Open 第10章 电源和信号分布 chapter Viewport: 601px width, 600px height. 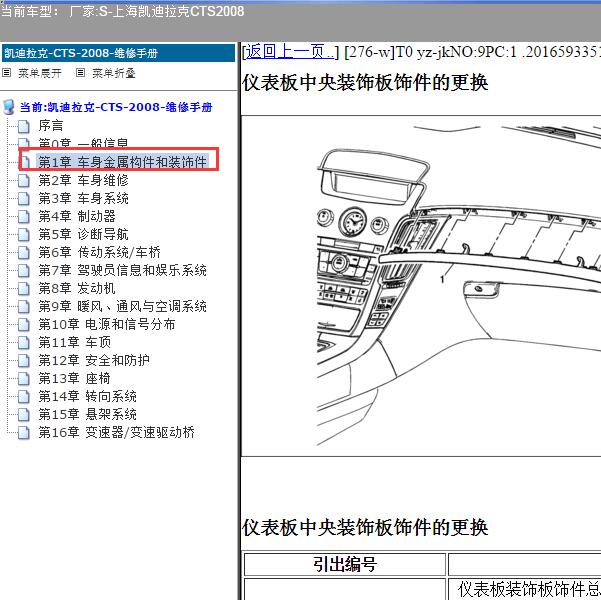(107, 324)
